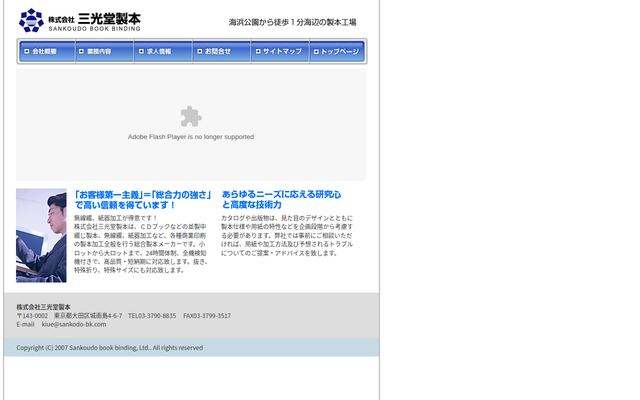Return via the トップページ menu item
Screen dimensions: 640x400
[337, 51]
